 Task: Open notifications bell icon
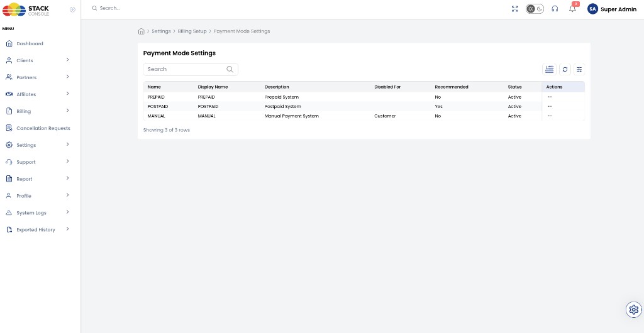[x=572, y=8]
